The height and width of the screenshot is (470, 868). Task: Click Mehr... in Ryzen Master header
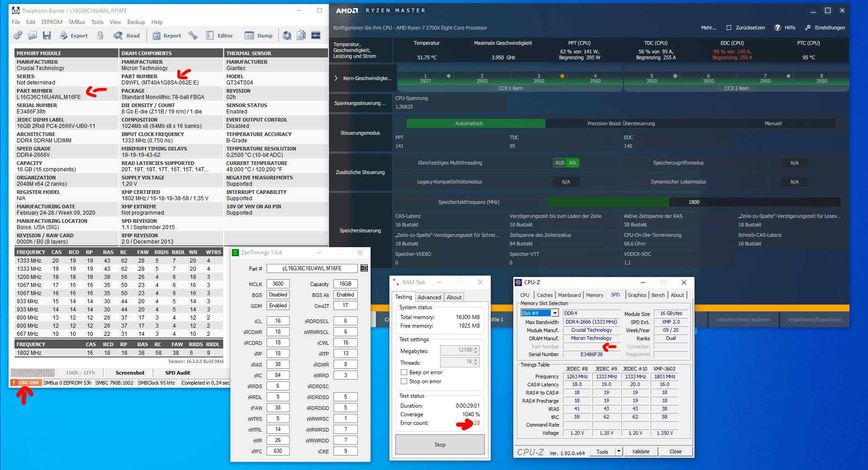pyautogui.click(x=708, y=28)
